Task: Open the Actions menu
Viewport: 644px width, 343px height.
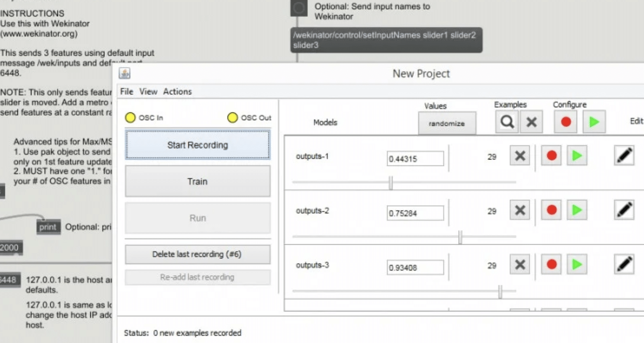Action: coord(178,92)
